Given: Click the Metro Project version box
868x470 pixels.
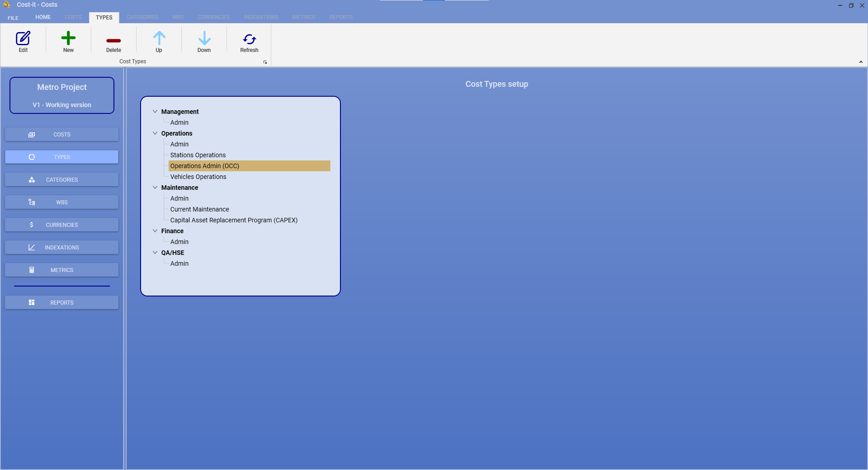Looking at the screenshot, I should point(62,95).
